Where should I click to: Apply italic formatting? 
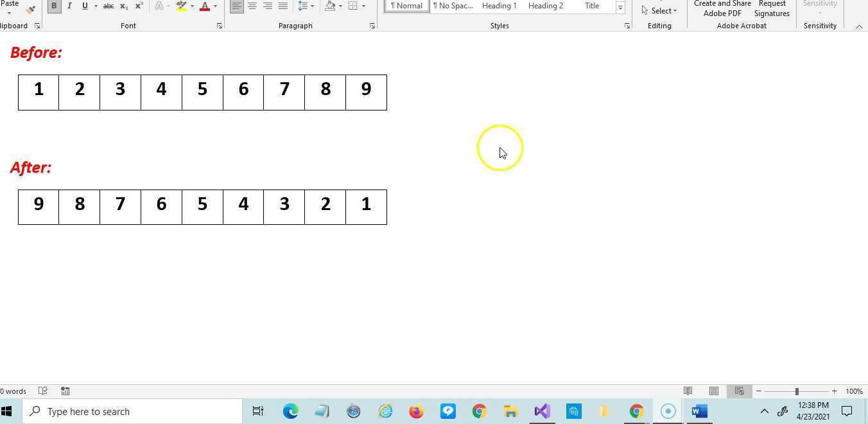(69, 6)
